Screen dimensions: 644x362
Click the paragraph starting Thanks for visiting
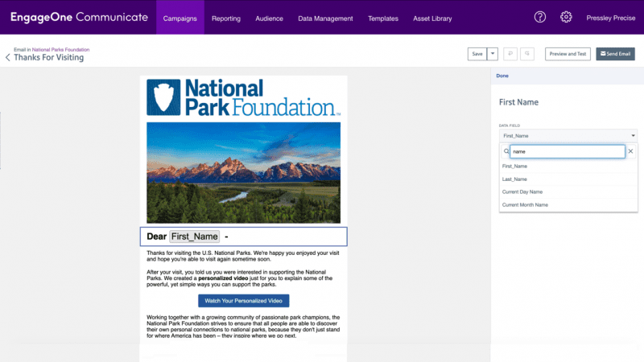(x=243, y=256)
